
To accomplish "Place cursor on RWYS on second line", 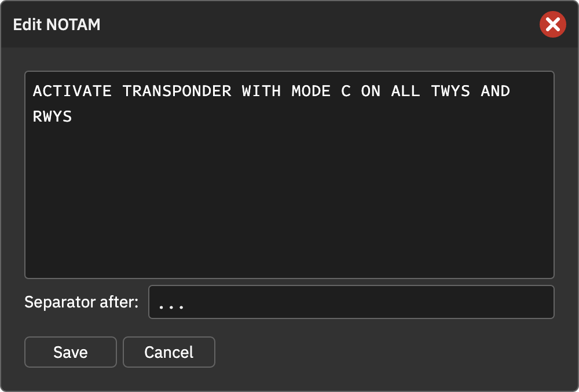I will point(53,116).
